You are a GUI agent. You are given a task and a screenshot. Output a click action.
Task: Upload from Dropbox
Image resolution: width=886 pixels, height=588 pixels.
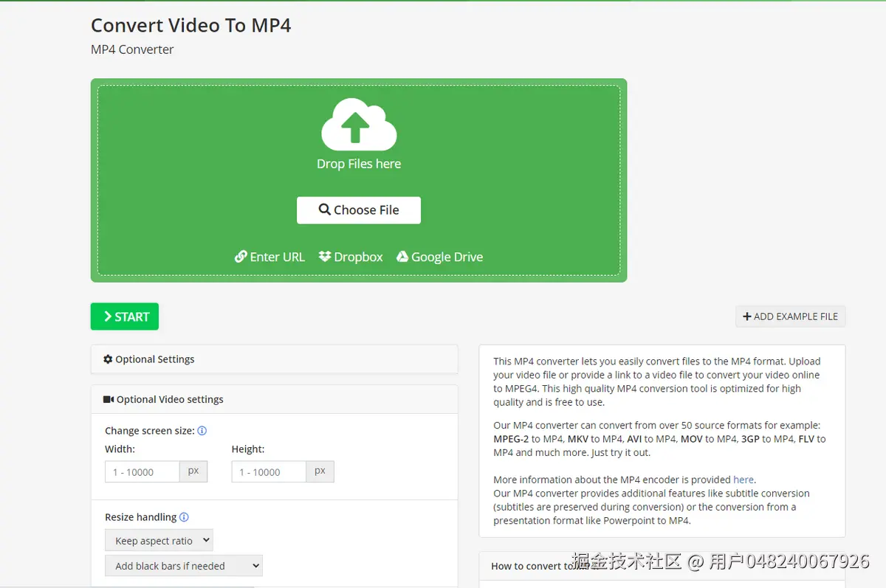coord(351,257)
